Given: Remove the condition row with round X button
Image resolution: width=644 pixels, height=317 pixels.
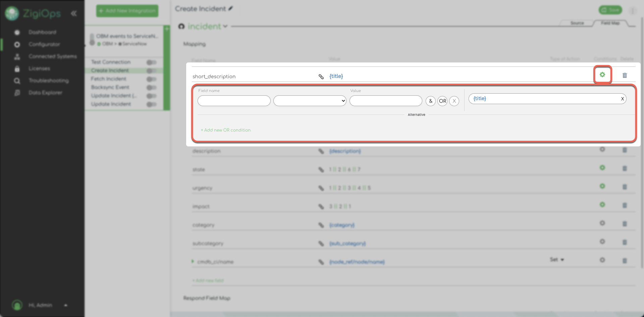Looking at the screenshot, I should [454, 101].
